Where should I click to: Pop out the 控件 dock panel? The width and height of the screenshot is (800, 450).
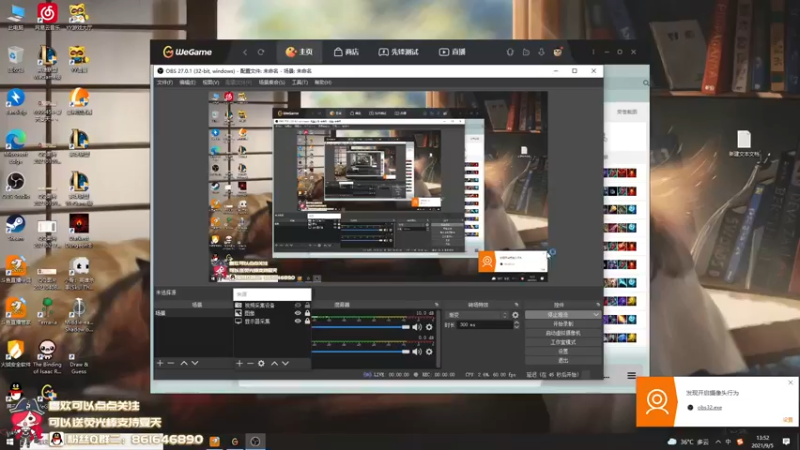598,305
